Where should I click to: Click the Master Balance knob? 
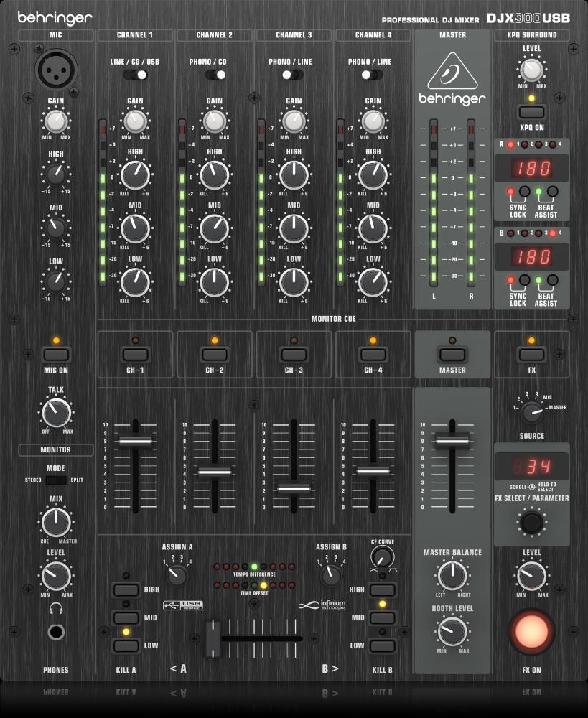[452, 576]
